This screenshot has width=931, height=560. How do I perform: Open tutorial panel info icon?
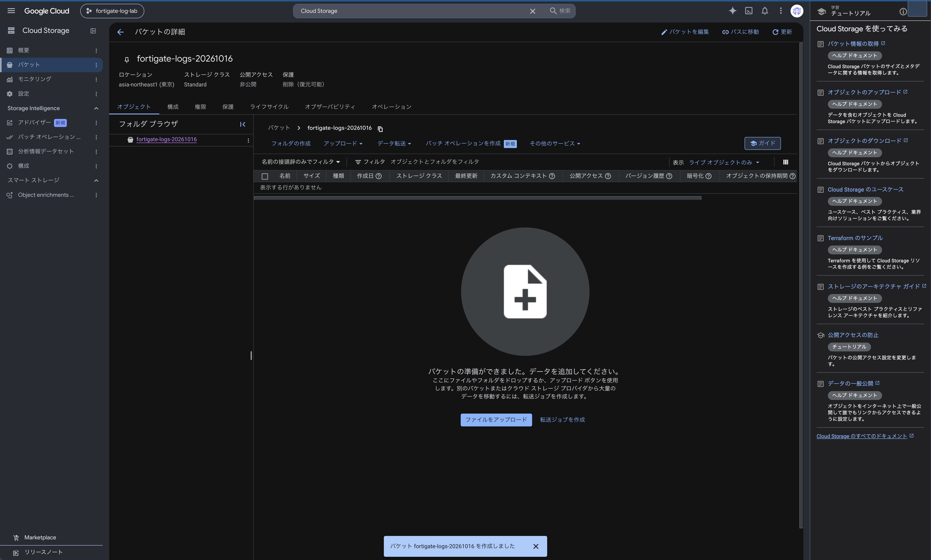click(903, 12)
